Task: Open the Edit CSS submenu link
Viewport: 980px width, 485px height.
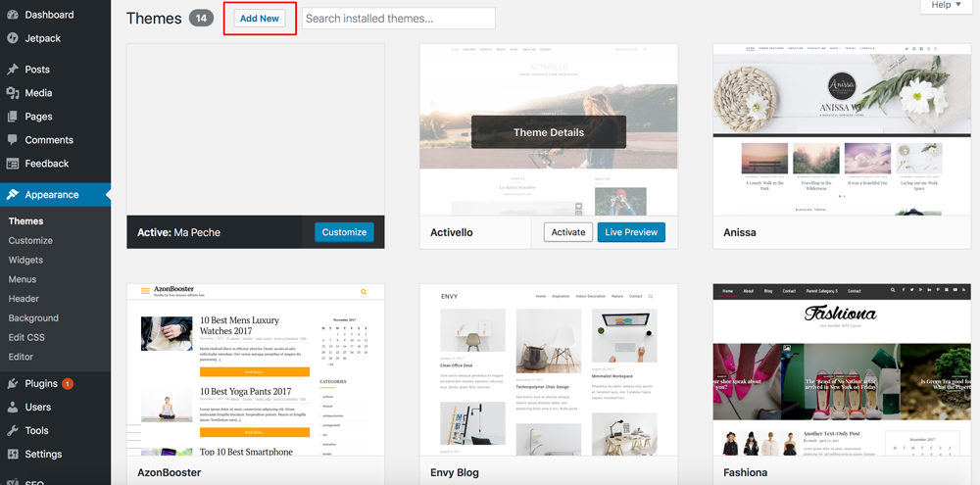Action: click(26, 337)
